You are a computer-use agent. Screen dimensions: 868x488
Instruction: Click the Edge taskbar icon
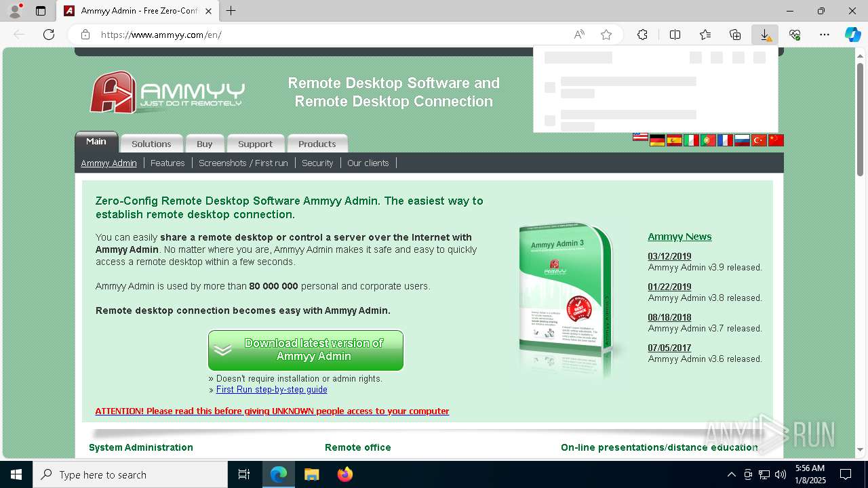279,474
